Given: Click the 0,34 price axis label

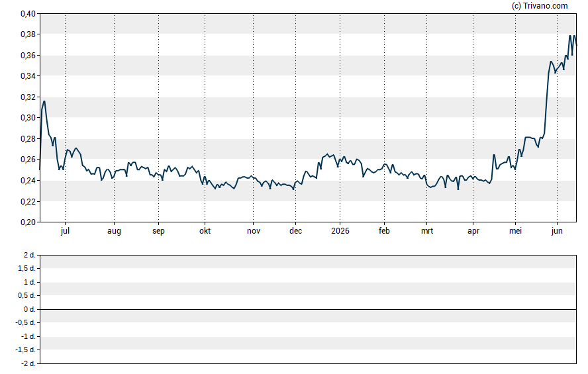Looking at the screenshot, I should pyautogui.click(x=28, y=76).
